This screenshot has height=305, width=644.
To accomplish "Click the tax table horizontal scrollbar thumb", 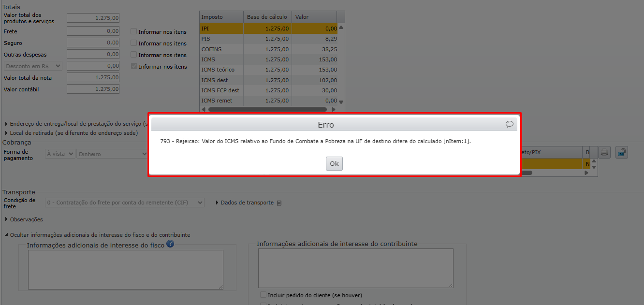I will 267,110.
